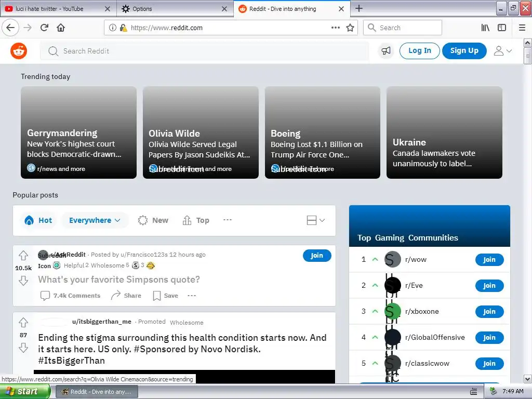Open the Firefox hamburger menu
The image size is (532, 399).
[522, 28]
